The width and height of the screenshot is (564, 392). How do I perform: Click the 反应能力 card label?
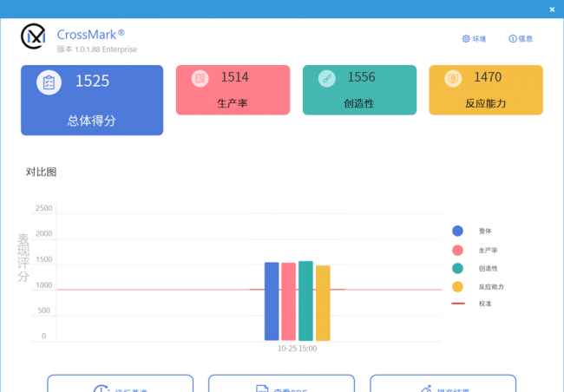point(486,103)
